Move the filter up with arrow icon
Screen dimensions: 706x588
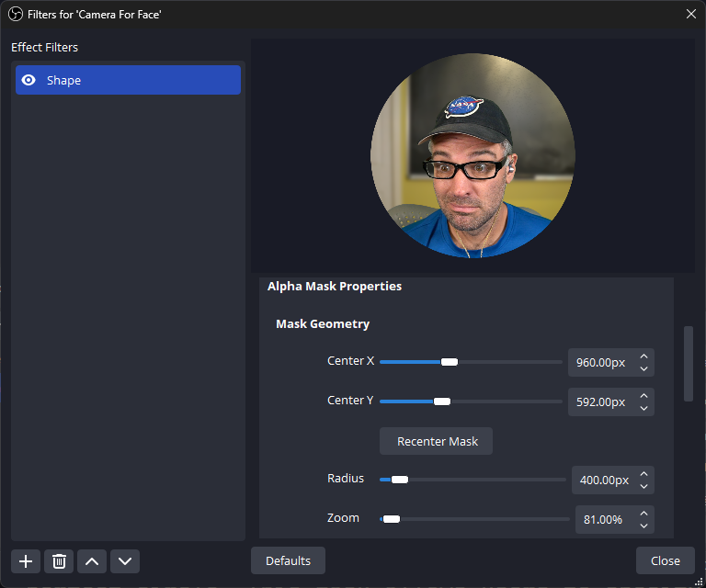point(92,561)
